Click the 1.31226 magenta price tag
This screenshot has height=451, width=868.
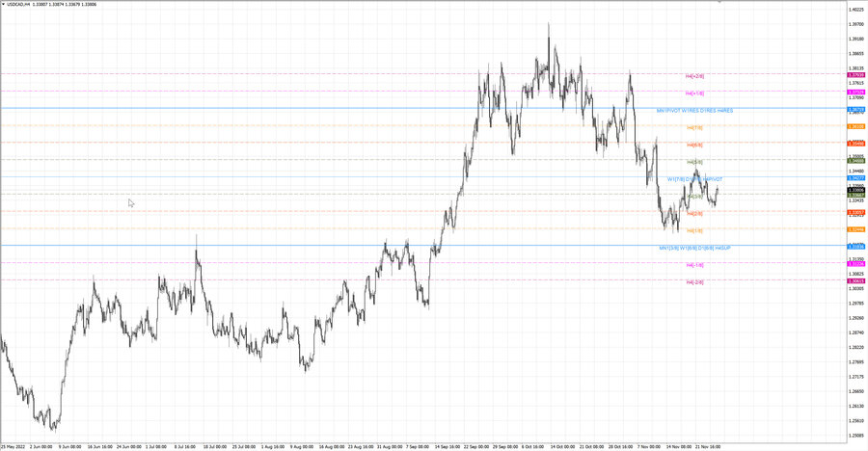[x=855, y=264]
